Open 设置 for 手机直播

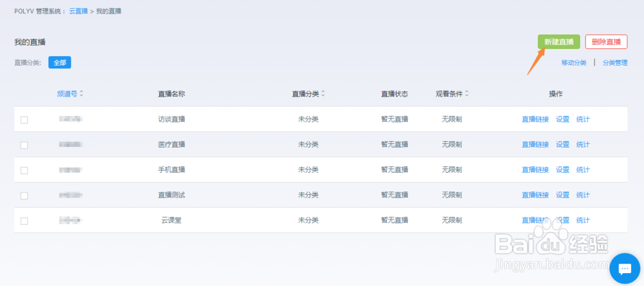click(x=563, y=169)
